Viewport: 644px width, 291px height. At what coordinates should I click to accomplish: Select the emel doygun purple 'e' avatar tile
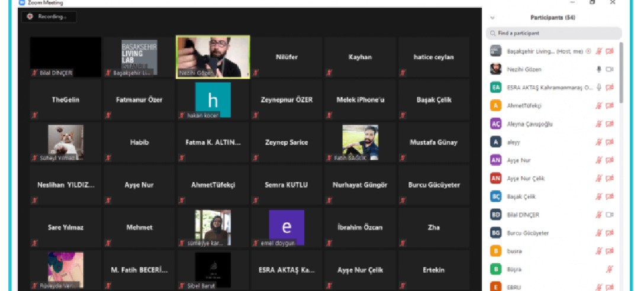tap(286, 227)
